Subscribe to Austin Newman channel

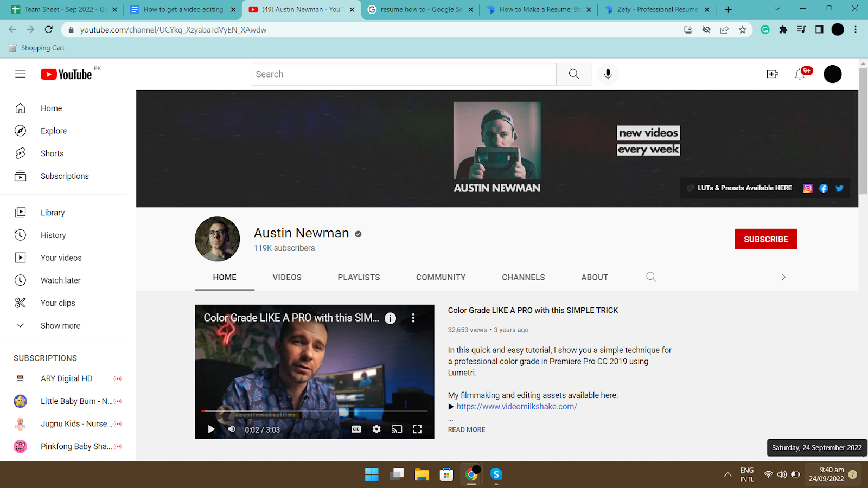[765, 239]
